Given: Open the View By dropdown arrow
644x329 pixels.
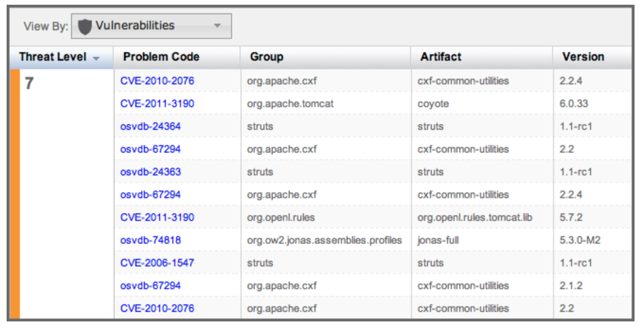Looking at the screenshot, I should click(x=217, y=26).
